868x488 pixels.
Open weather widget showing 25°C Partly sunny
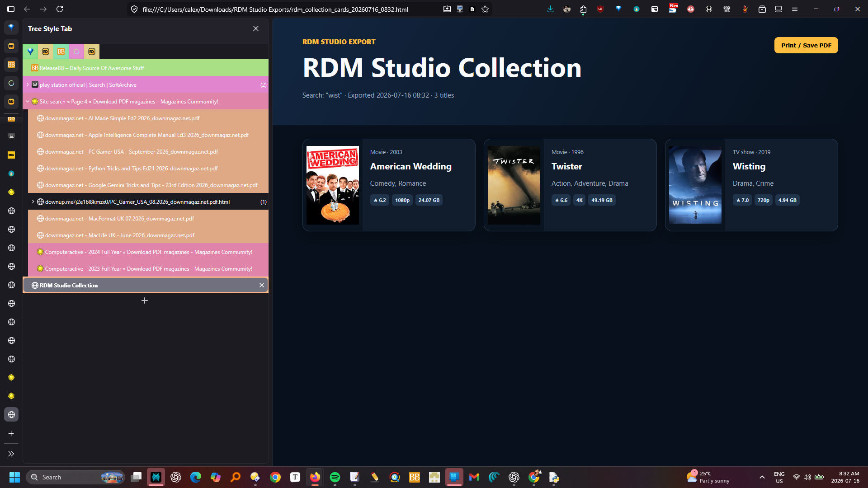coord(709,477)
